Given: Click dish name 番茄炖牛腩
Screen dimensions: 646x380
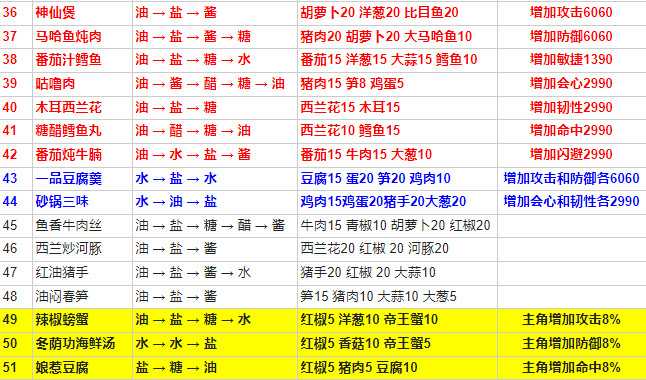Looking at the screenshot, I should (x=68, y=155).
